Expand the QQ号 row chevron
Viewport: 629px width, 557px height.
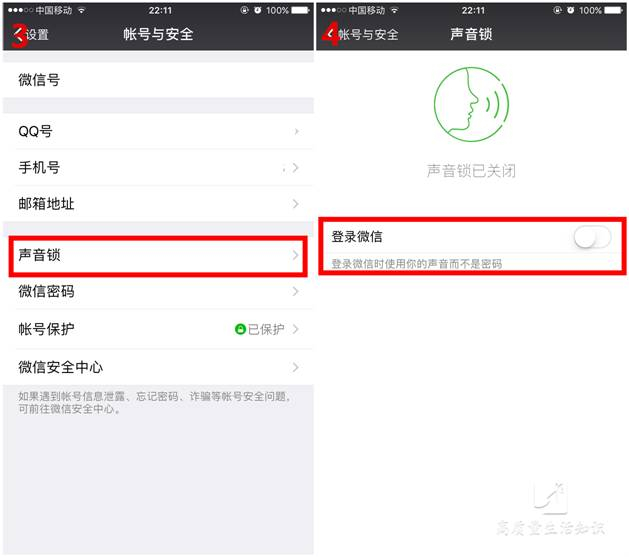pos(296,131)
